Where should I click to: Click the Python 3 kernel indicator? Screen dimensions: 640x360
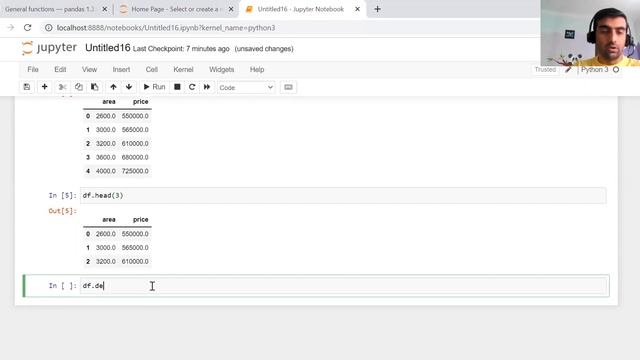click(594, 69)
